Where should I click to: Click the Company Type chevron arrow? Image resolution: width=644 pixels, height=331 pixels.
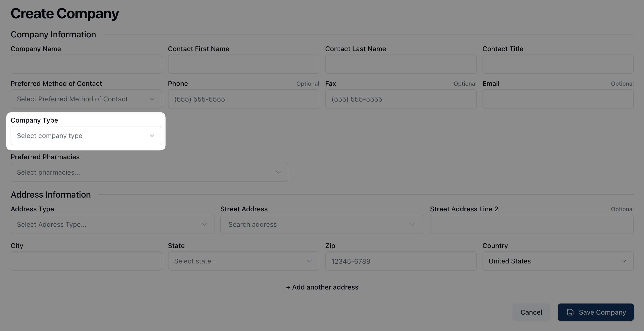(152, 136)
